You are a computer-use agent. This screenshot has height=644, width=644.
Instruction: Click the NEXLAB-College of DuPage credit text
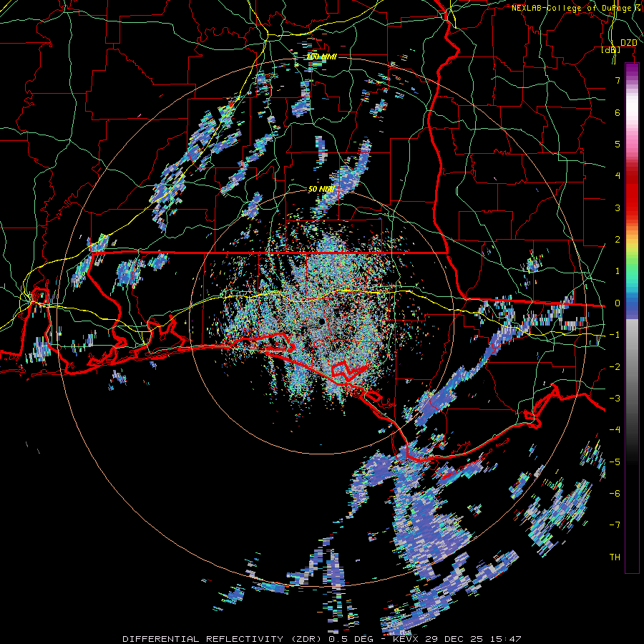573,8
